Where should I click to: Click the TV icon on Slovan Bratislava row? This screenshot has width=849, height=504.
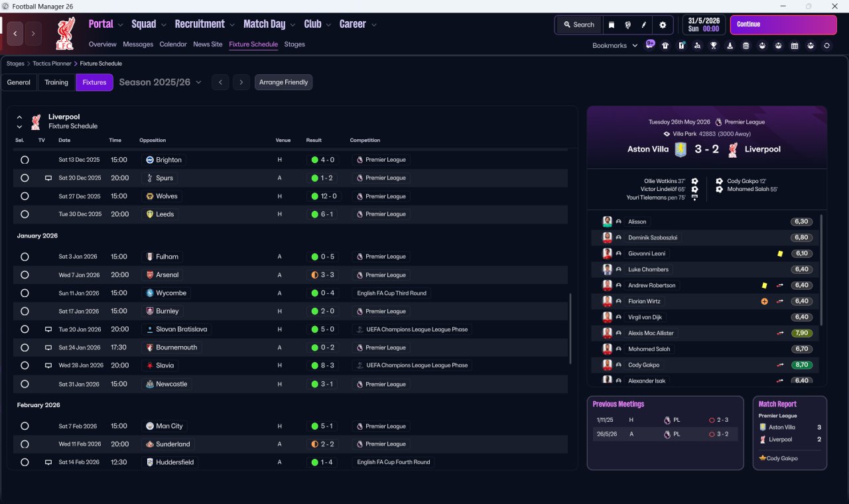pos(48,329)
